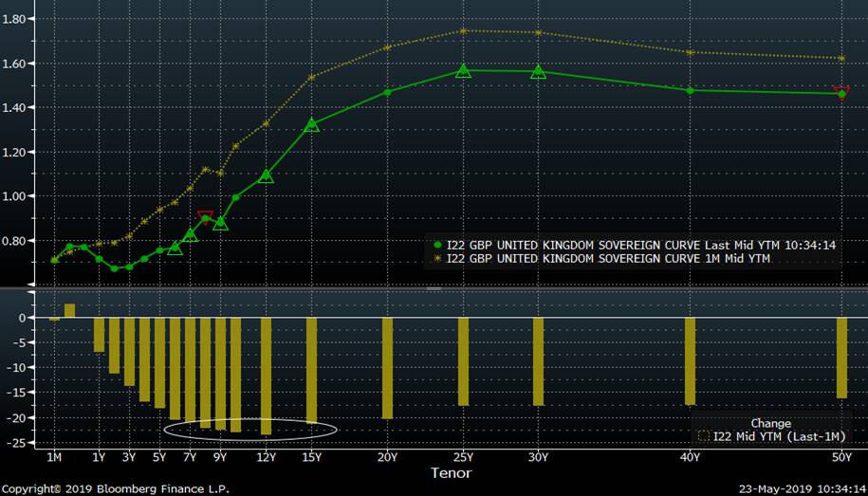Click the green up-triangle marker at 12Y
Viewport: 868px width, 496px height.
[267, 176]
